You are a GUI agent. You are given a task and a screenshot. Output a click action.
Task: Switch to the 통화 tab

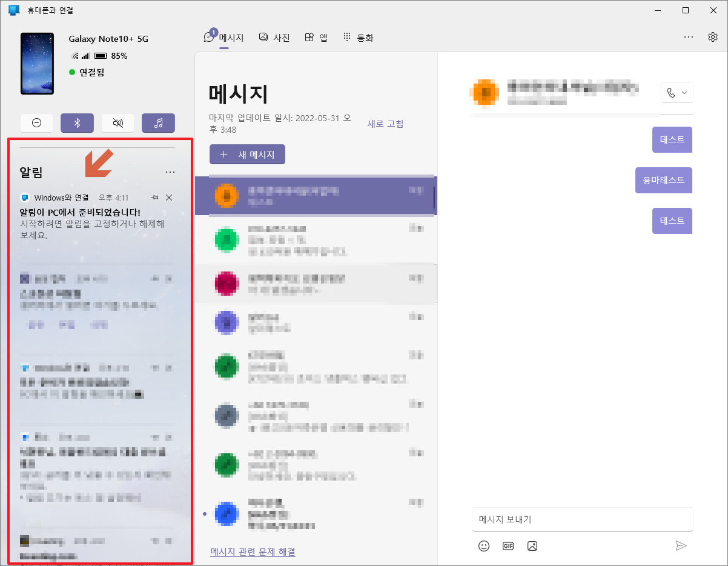(358, 38)
